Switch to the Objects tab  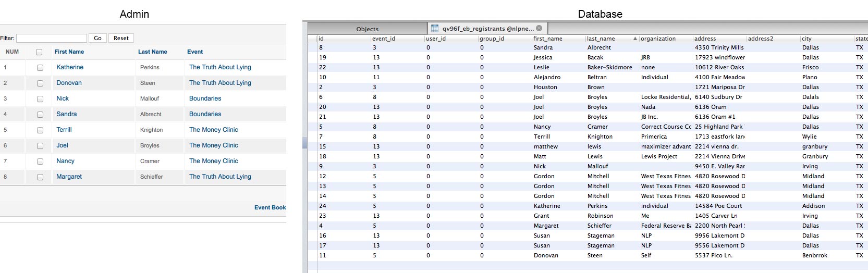click(367, 29)
